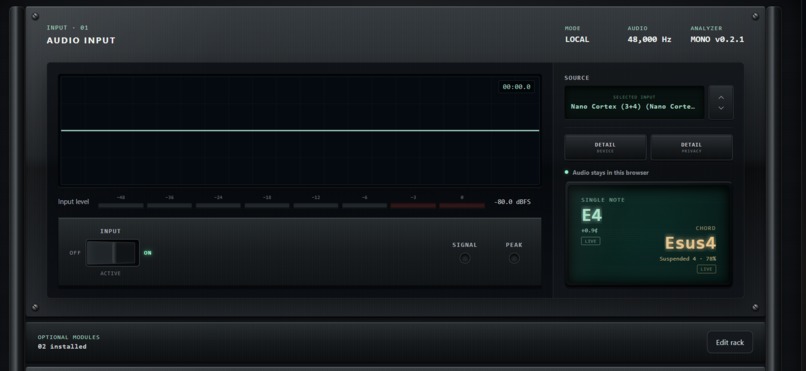Click the LIVE badge under Esus4 chord

point(706,269)
